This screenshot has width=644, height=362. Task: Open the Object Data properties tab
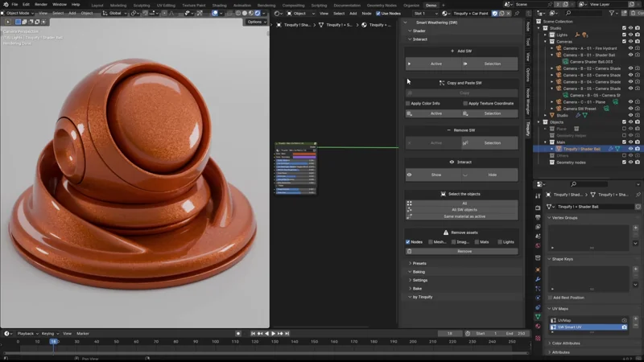click(x=538, y=316)
